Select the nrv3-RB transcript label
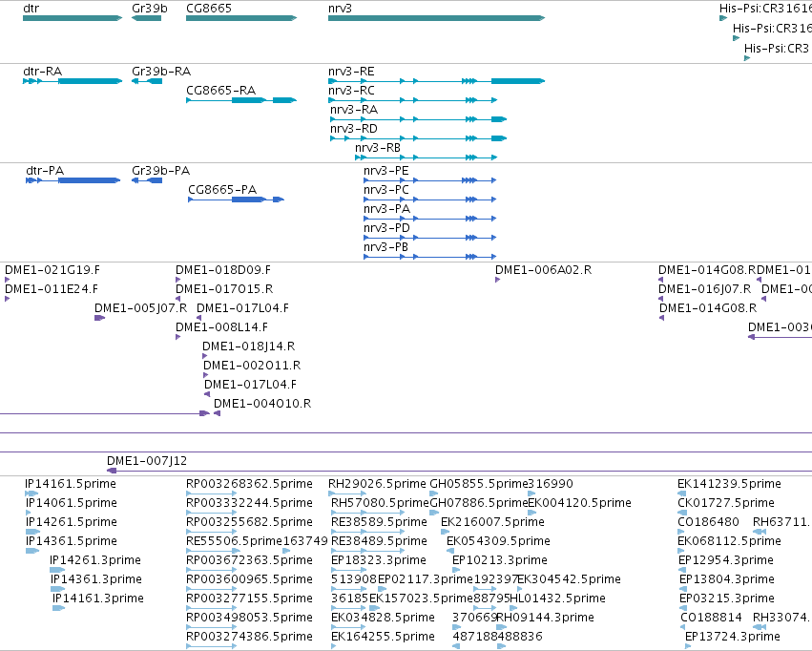Viewport: 812px width, 651px height. point(378,148)
